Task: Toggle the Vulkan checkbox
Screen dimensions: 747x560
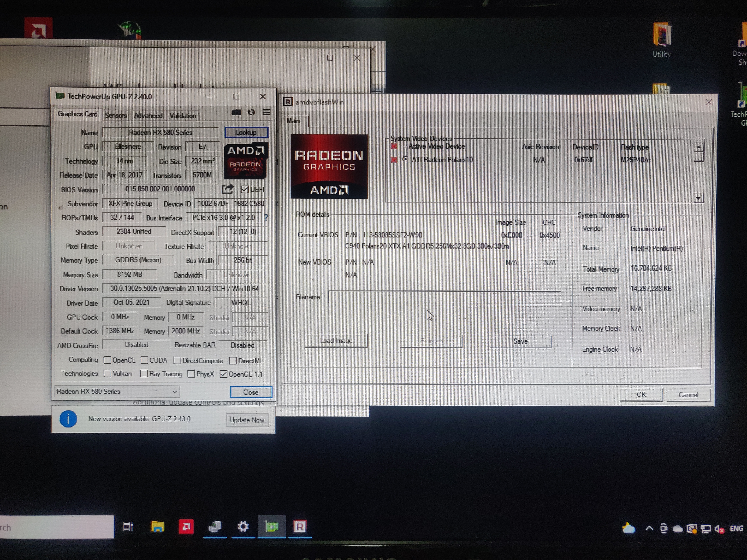Action: click(x=107, y=373)
